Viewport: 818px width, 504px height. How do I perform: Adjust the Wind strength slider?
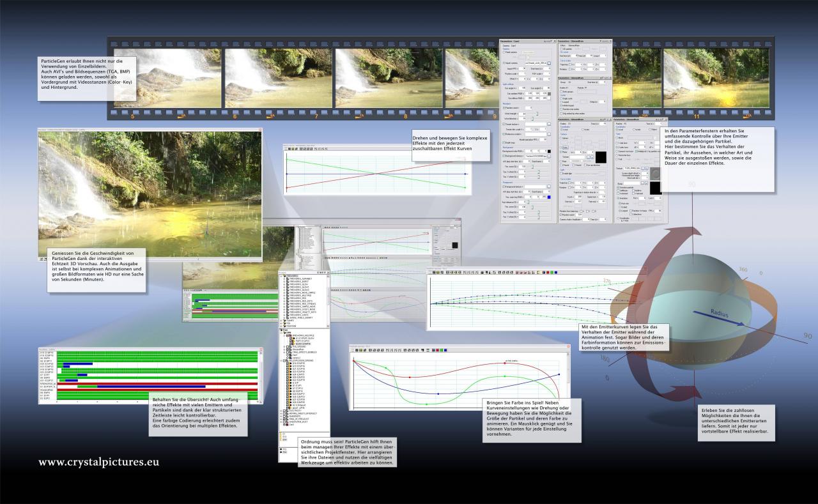537,114
